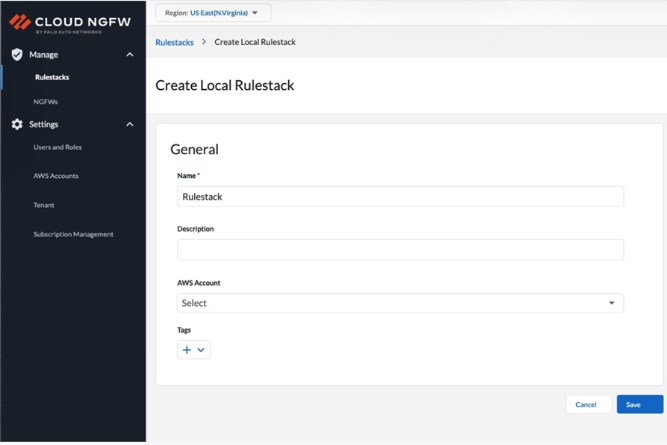This screenshot has height=445, width=667.
Task: Navigate to the Tenant page
Action: (x=44, y=205)
